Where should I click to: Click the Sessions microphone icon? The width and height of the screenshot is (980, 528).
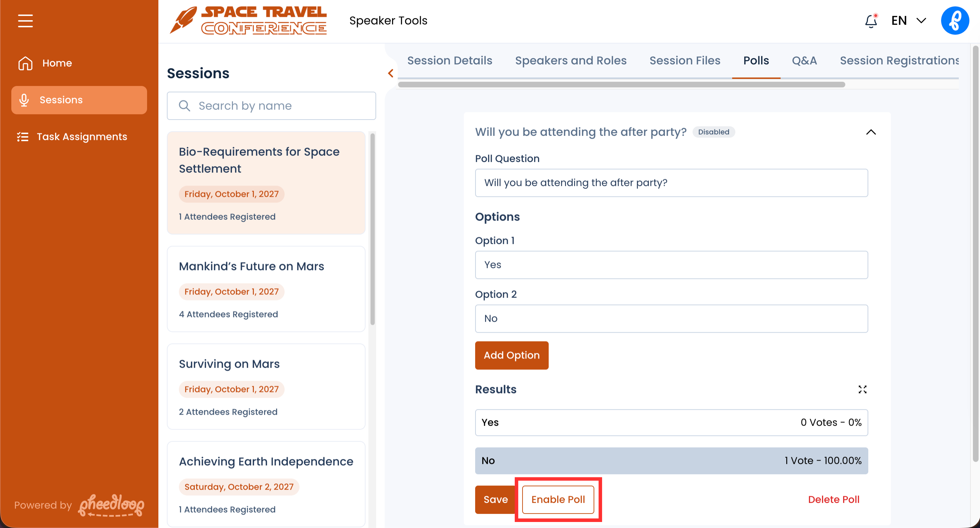pos(24,100)
